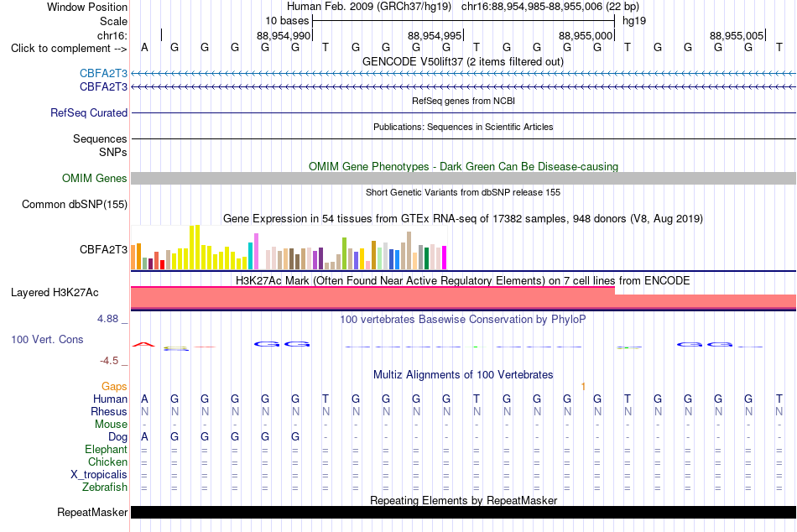Click the -4.5 PhyloP lower scale value
Screen dimensions: 797x532
pyautogui.click(x=109, y=361)
